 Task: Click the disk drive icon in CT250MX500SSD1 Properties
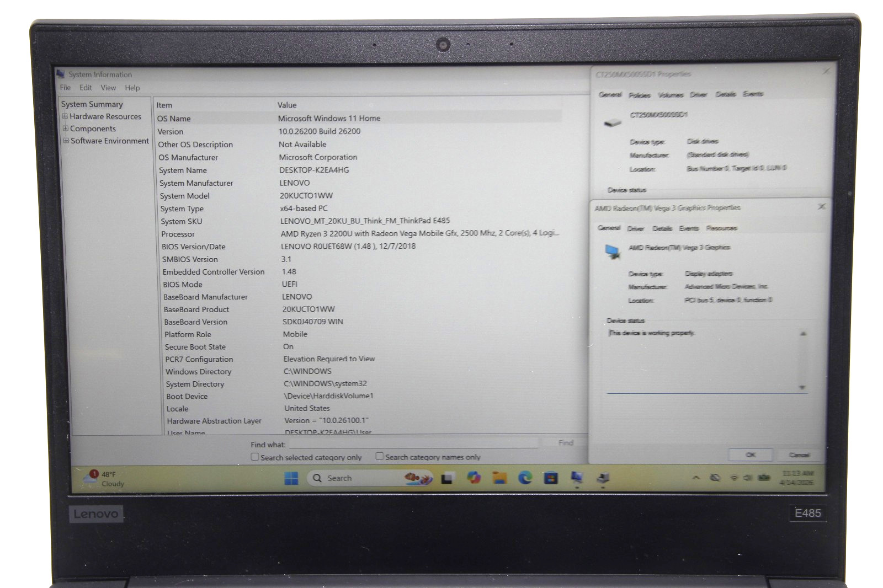click(x=613, y=122)
